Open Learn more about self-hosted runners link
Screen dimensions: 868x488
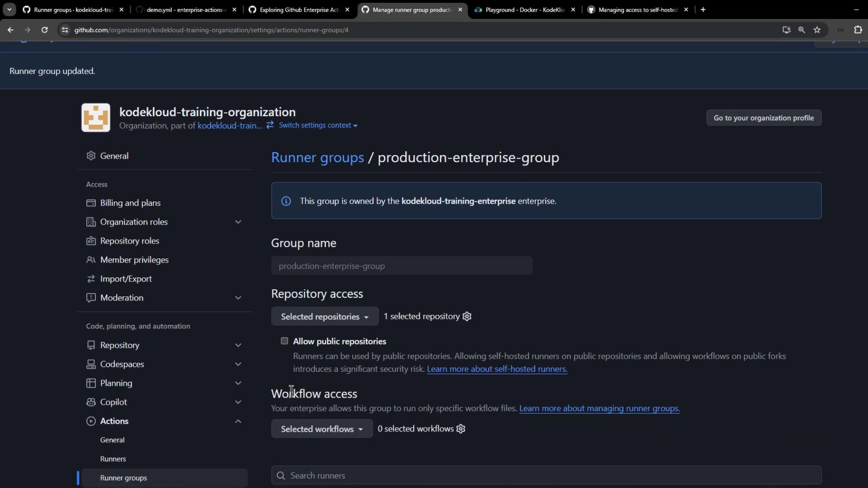[x=497, y=369]
